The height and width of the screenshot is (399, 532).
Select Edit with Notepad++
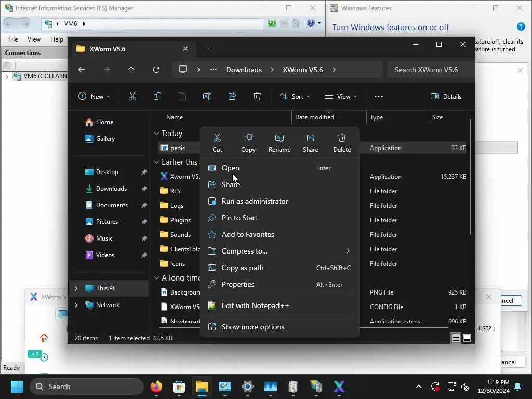[x=279, y=305]
